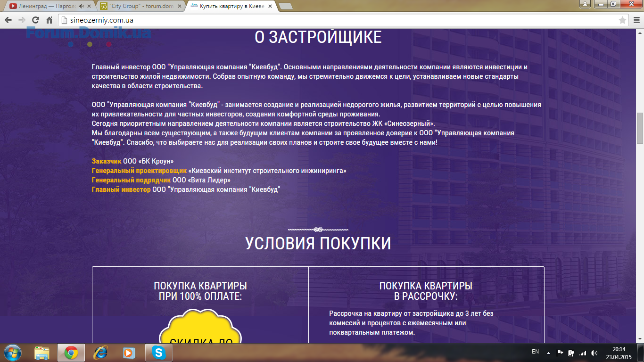Click the browser forward arrow

tap(22, 20)
